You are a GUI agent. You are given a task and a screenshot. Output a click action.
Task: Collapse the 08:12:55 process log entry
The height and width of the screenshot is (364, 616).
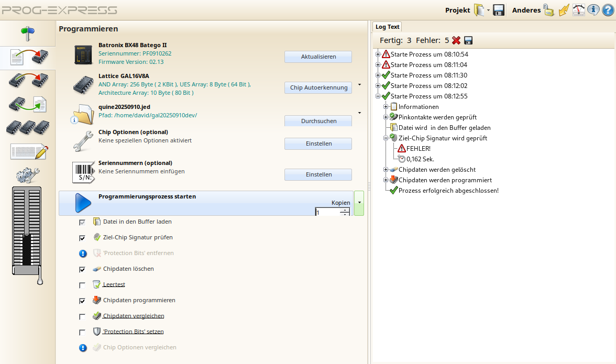pos(378,96)
